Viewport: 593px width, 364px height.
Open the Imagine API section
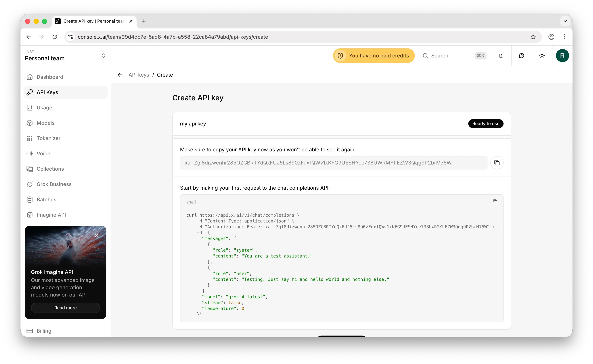(51, 214)
